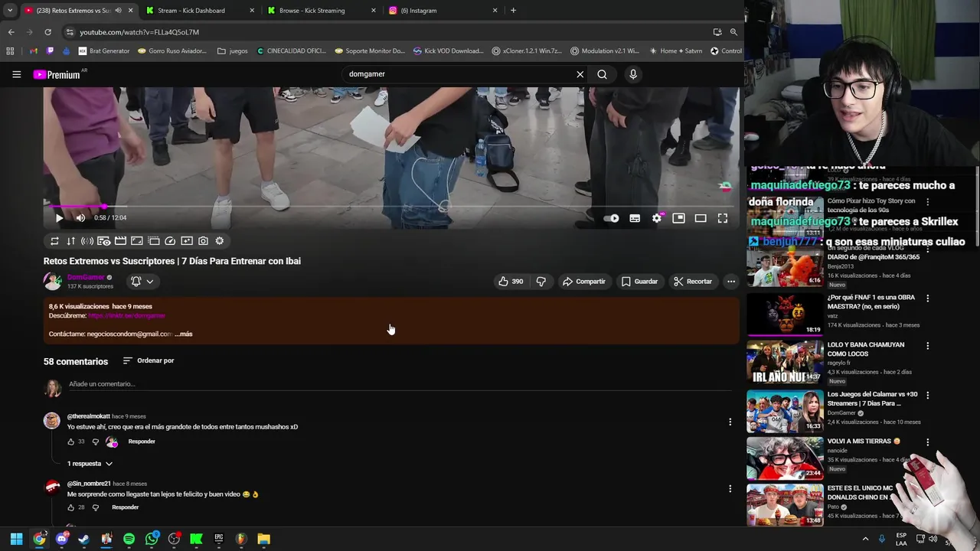Reload the page
The width and height of the screenshot is (980, 551).
47,32
